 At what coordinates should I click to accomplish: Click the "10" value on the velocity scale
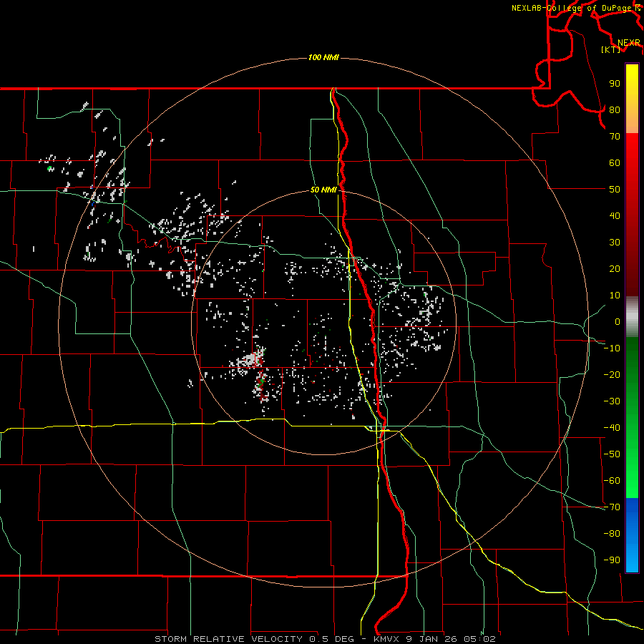click(x=615, y=296)
